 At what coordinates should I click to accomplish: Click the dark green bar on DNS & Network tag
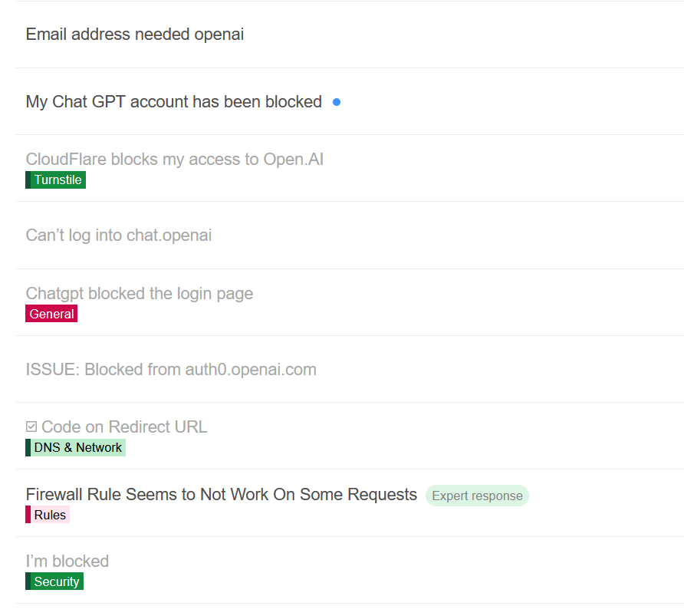[28, 448]
